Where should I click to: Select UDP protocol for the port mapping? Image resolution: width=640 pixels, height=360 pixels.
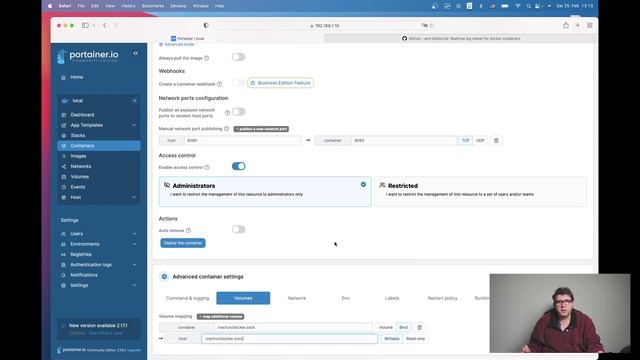480,140
